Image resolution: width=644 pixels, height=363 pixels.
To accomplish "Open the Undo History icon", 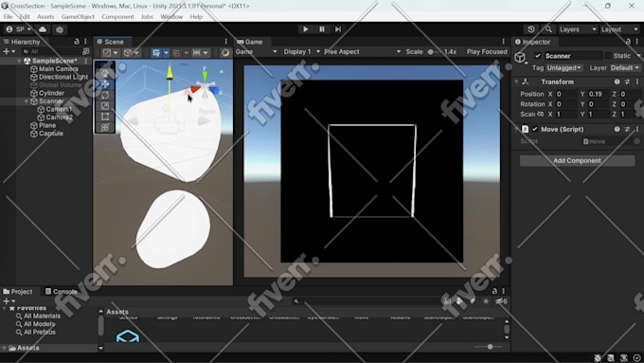I will [531, 29].
